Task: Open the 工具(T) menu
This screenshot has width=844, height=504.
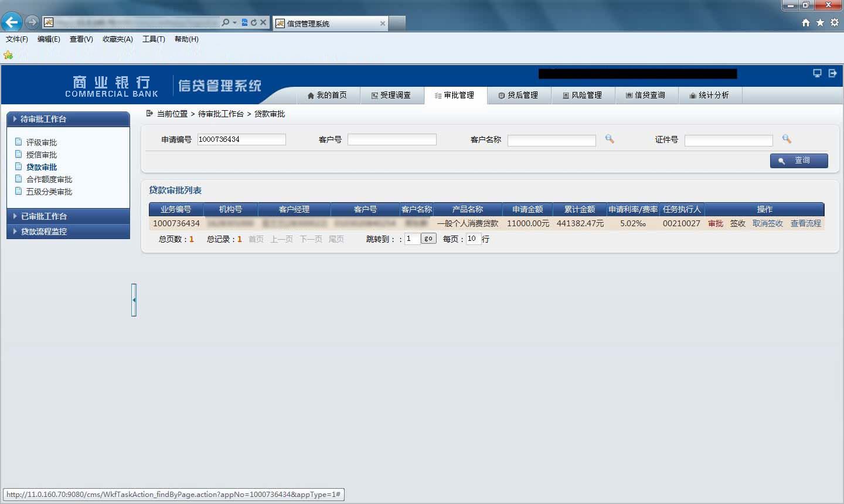Action: (x=154, y=39)
